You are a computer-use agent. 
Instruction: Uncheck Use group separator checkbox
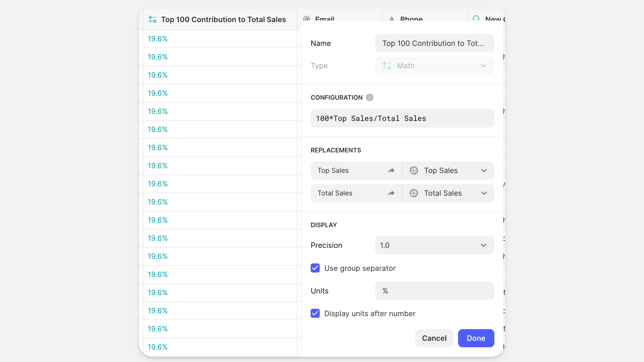(315, 268)
